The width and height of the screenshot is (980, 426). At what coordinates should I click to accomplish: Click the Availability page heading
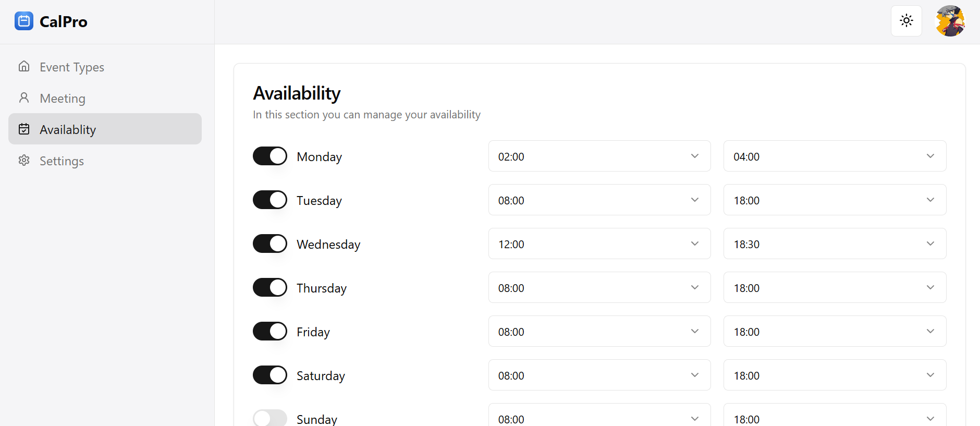click(297, 93)
